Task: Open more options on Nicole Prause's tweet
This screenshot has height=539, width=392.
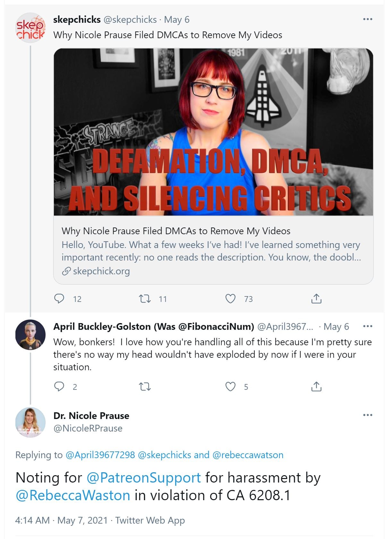Action: pos(367,415)
